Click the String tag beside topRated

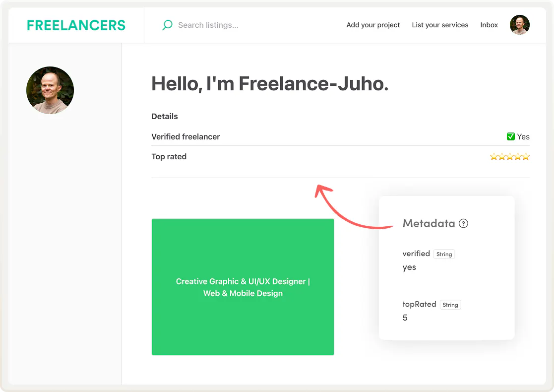coord(450,305)
